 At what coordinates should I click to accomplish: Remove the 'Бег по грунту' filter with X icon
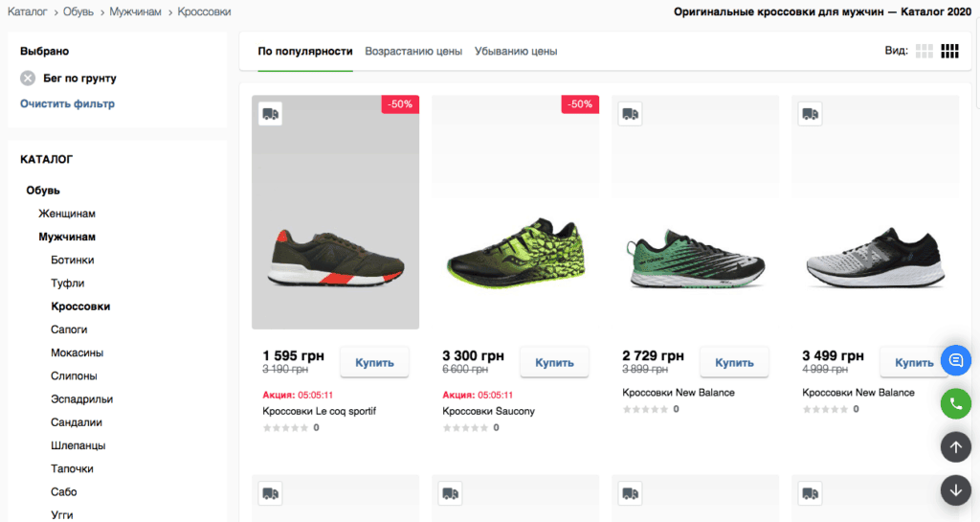[28, 79]
